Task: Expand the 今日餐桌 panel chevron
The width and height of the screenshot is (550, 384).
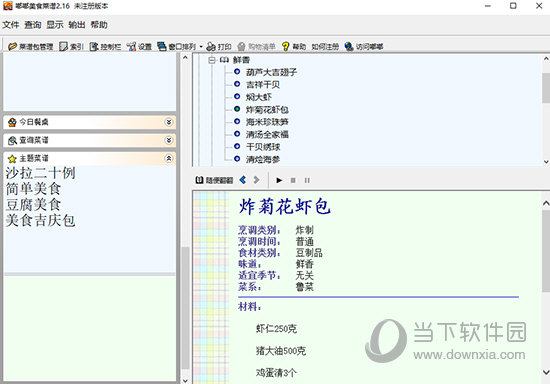Action: [x=169, y=122]
